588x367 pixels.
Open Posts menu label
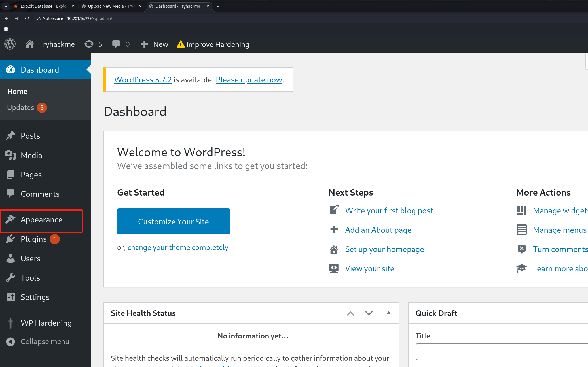(x=30, y=136)
